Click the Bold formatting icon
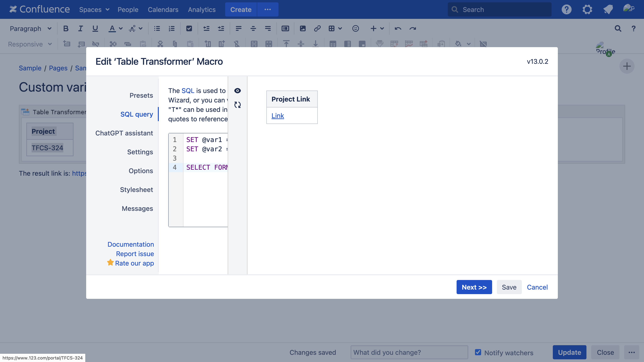This screenshot has height=362, width=644. [66, 28]
